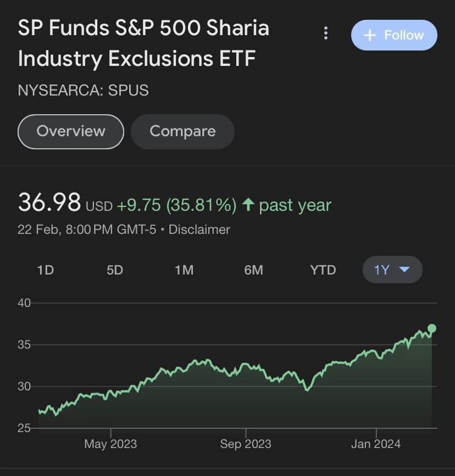The image size is (455, 476).
Task: Click the SP Funds ETF title
Action: tap(144, 43)
